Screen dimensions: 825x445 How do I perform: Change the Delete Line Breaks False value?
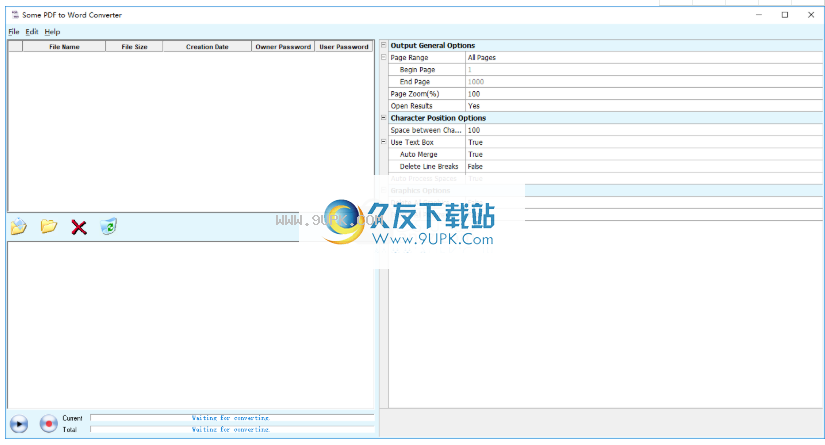pyautogui.click(x=644, y=166)
